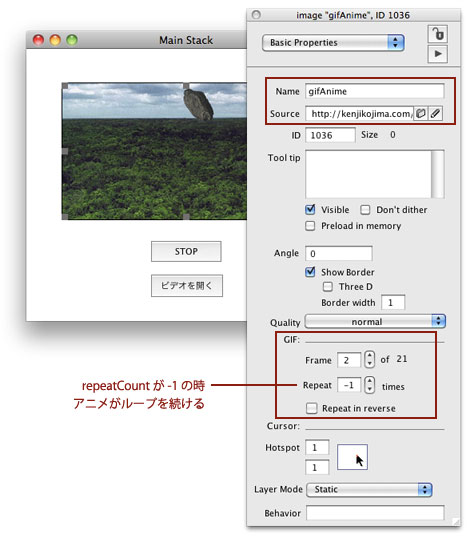Open the Quality dropdown set to normal
This screenshot has height=542, width=473.
pos(375,321)
